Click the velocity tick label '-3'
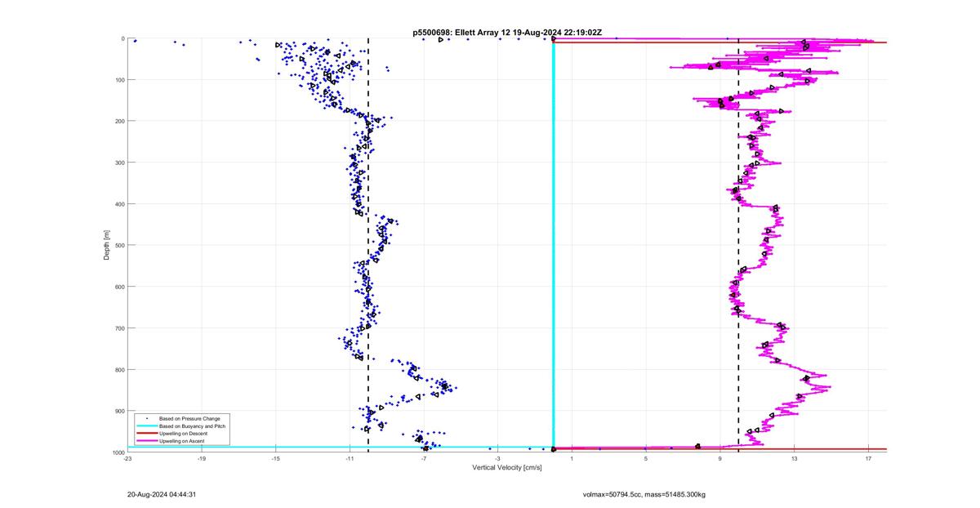 [x=497, y=459]
